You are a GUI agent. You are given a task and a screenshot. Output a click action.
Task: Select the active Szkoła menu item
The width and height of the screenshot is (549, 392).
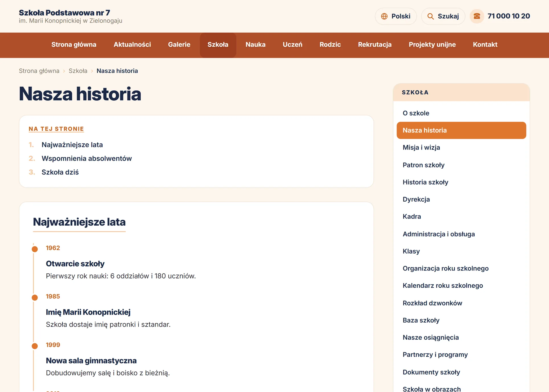click(x=218, y=45)
